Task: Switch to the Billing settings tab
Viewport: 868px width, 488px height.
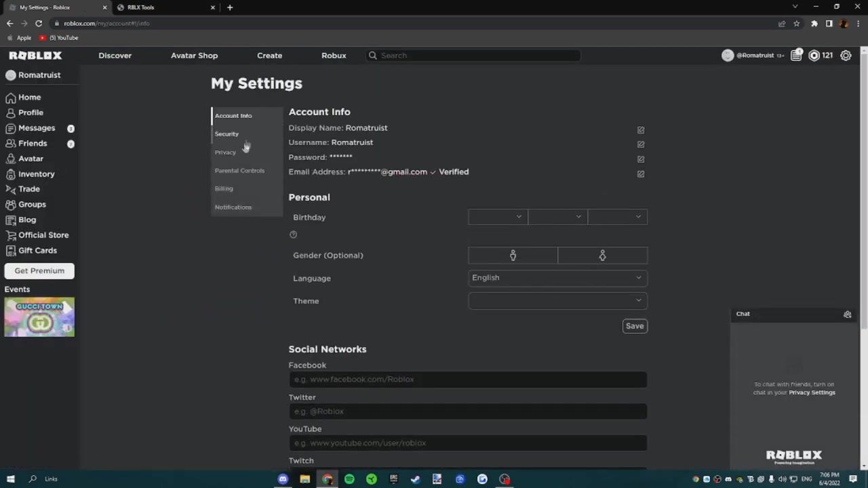Action: click(x=247, y=188)
